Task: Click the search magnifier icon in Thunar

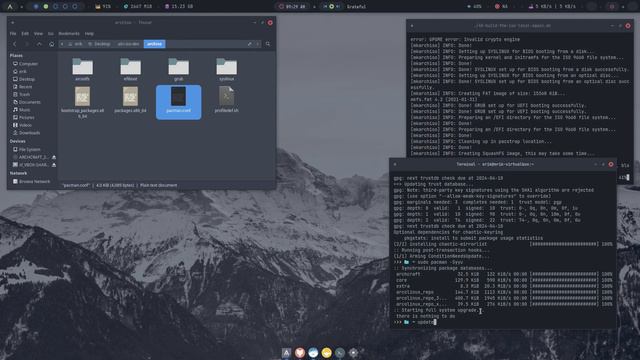Action: coord(268,44)
